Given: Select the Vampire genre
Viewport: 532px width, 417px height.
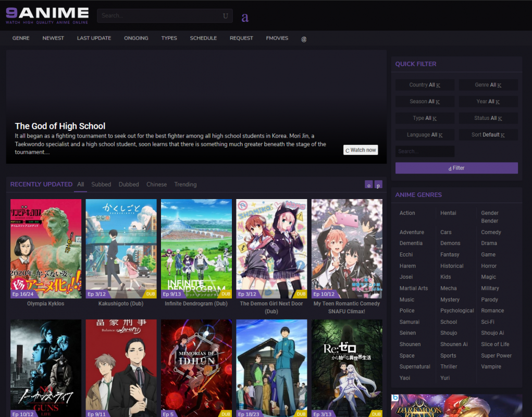Looking at the screenshot, I should point(491,367).
